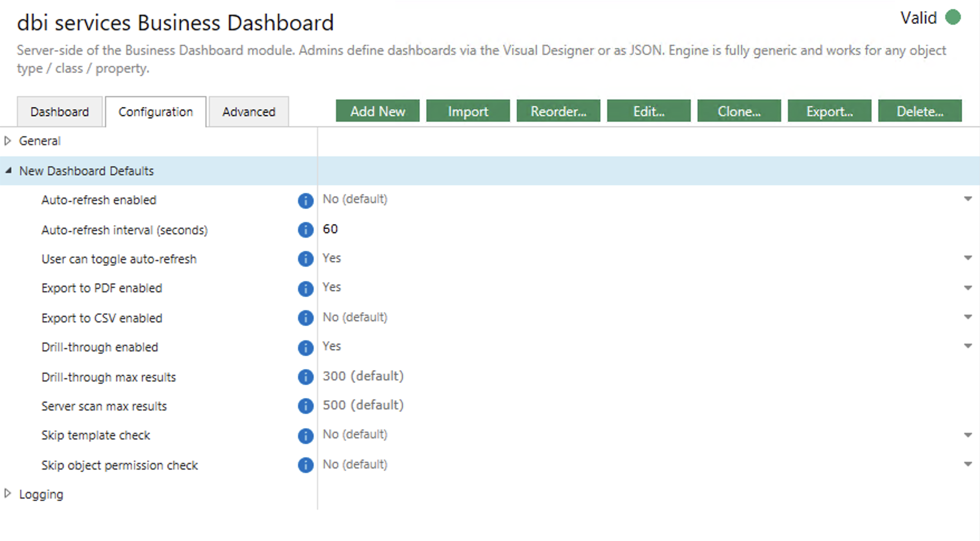Expand the Logging section
Image resolution: width=980 pixels, height=541 pixels.
pyautogui.click(x=8, y=494)
